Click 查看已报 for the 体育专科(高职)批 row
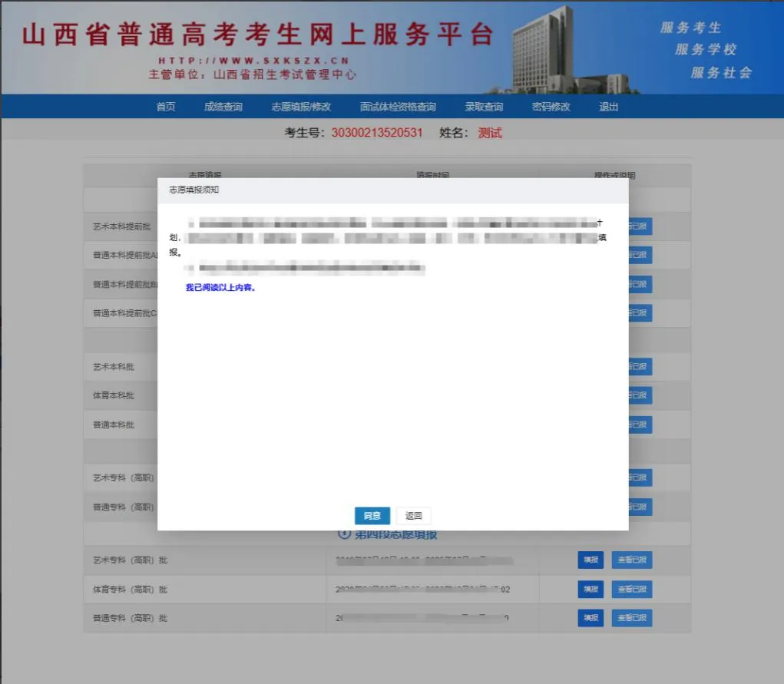The height and width of the screenshot is (684, 784). [x=632, y=589]
